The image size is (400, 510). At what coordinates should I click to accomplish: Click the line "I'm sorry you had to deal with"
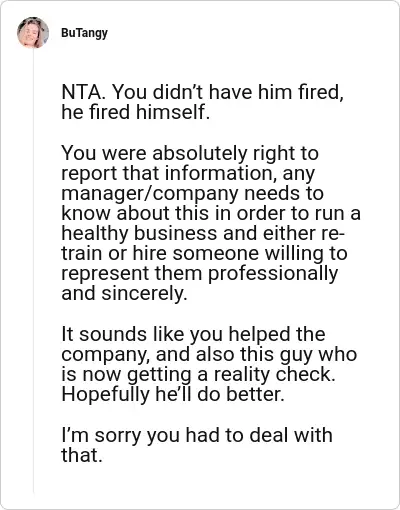point(197,435)
